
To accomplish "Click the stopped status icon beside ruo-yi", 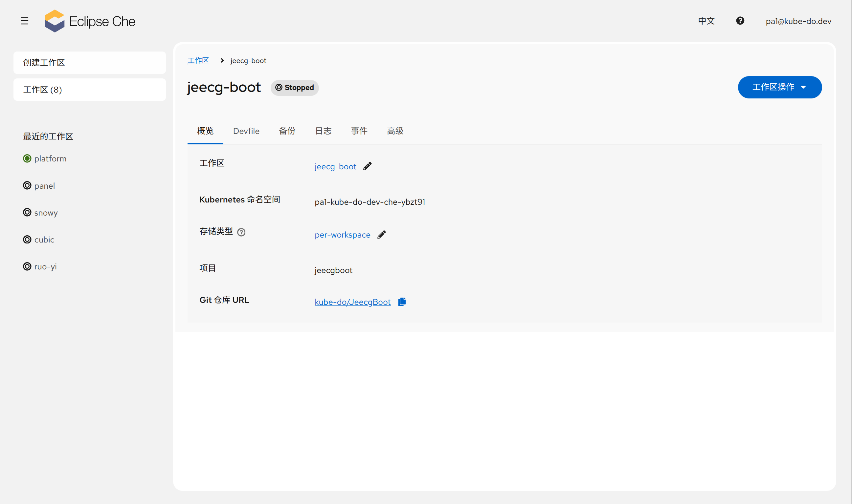I will [x=27, y=266].
